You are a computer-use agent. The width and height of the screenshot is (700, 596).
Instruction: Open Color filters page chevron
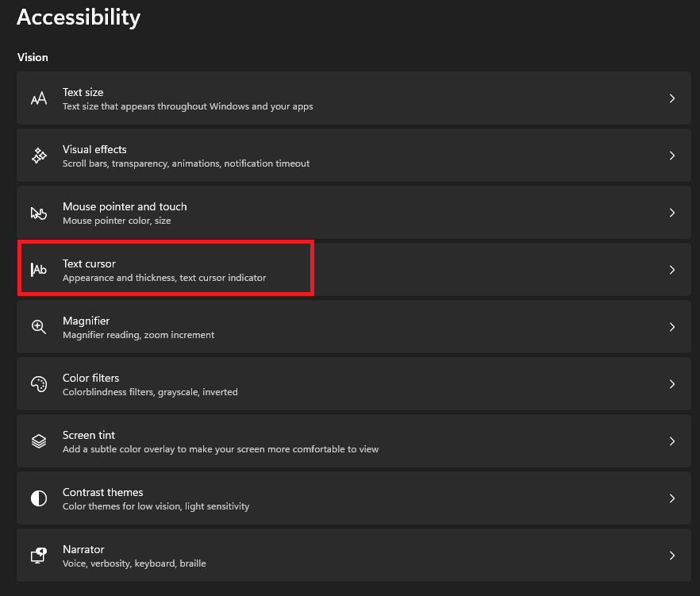[x=672, y=384]
